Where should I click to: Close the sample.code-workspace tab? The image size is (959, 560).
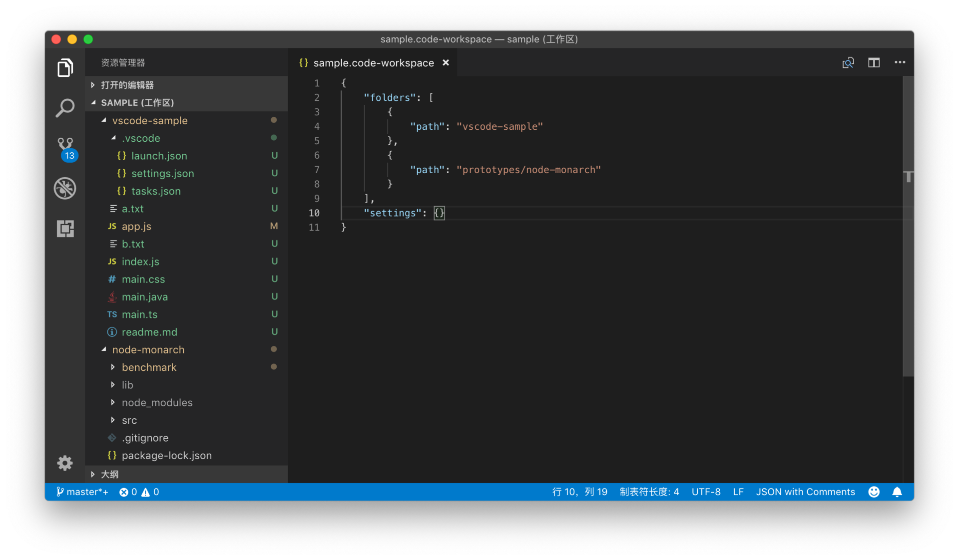click(446, 63)
